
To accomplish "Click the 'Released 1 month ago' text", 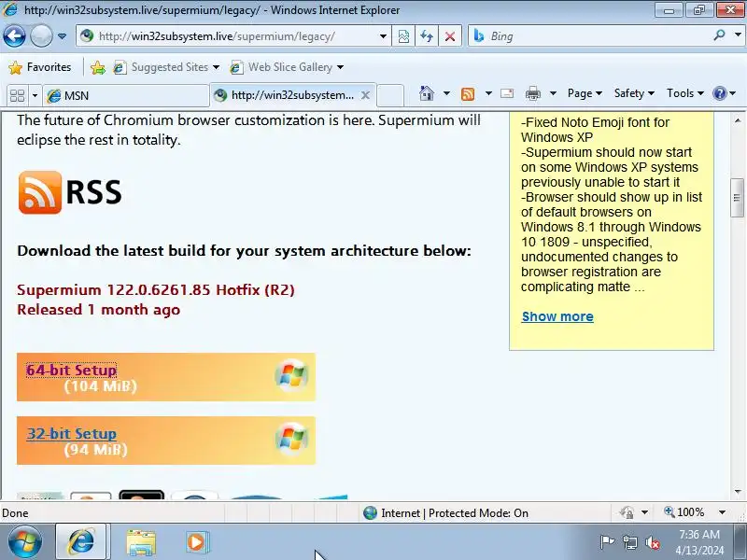I will click(x=99, y=310).
